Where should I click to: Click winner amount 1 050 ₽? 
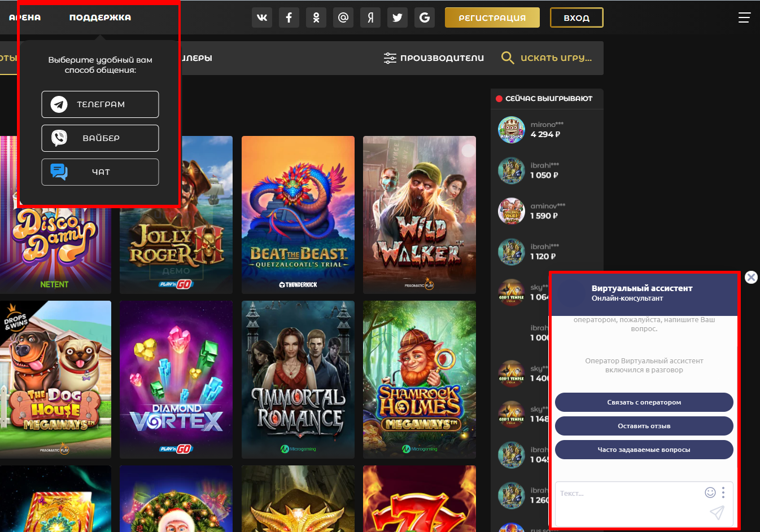[544, 175]
